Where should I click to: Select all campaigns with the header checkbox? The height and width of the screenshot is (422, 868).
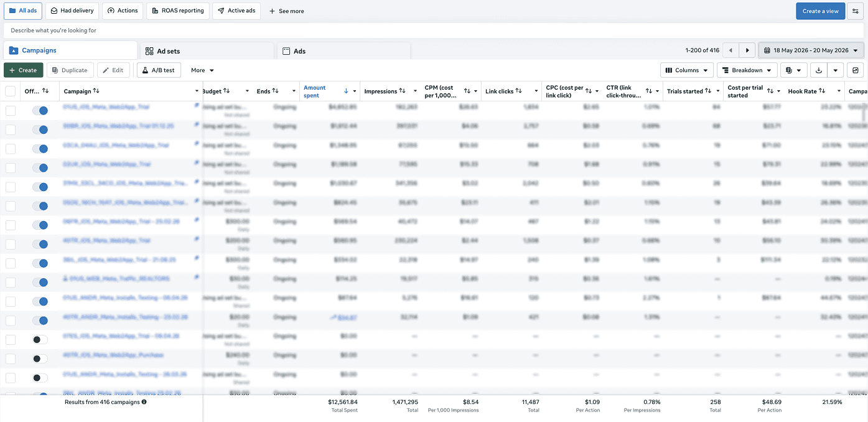11,91
